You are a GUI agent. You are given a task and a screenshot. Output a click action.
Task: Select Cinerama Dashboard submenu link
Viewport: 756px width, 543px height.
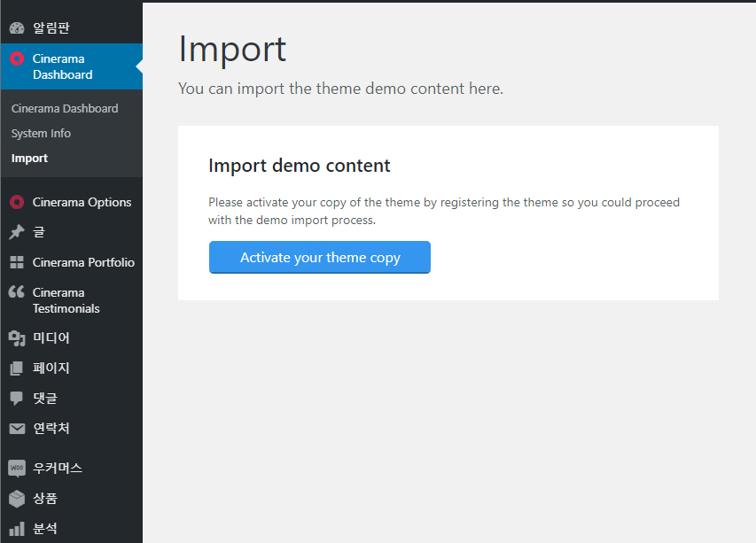click(65, 108)
